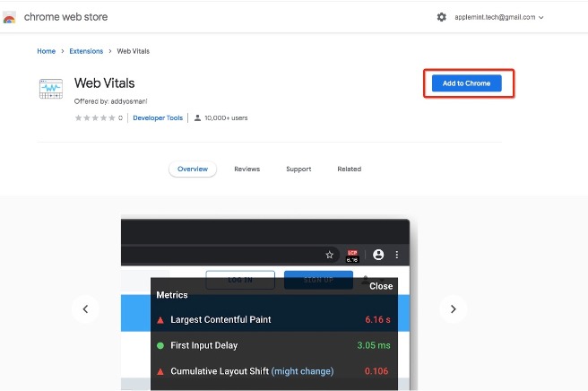The width and height of the screenshot is (588, 391).
Task: Click the chrome web store title text
Action: [x=65, y=17]
